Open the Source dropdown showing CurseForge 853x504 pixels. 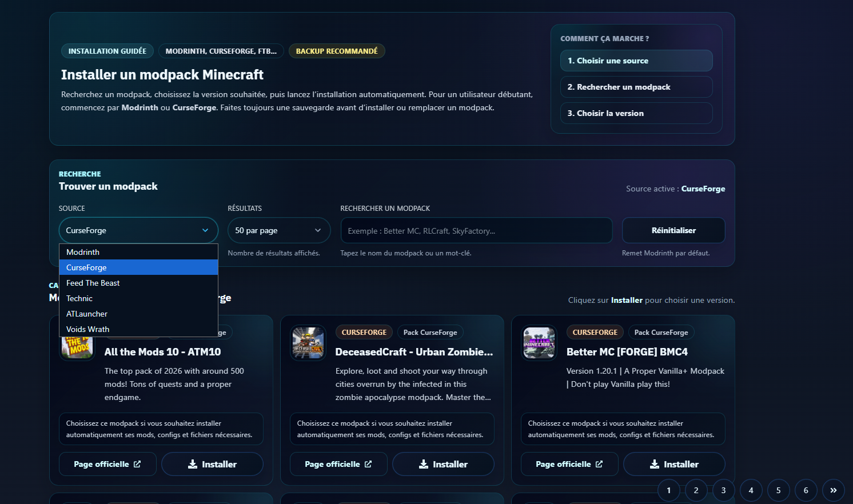point(138,230)
